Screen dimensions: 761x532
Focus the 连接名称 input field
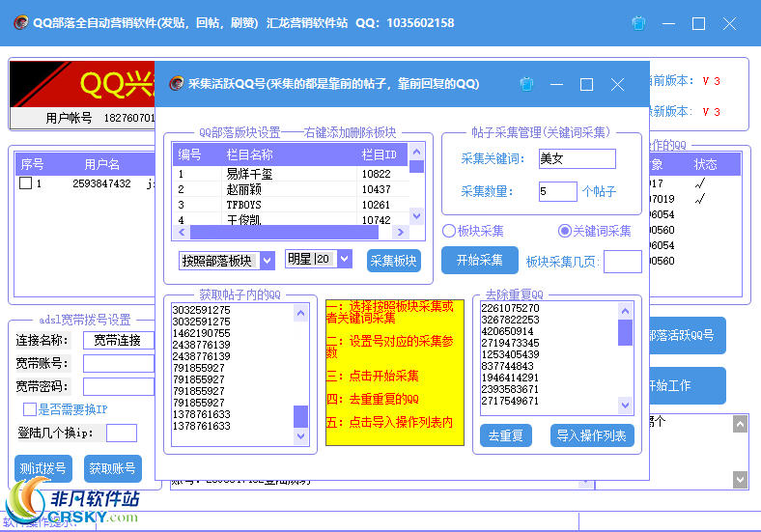click(x=119, y=340)
